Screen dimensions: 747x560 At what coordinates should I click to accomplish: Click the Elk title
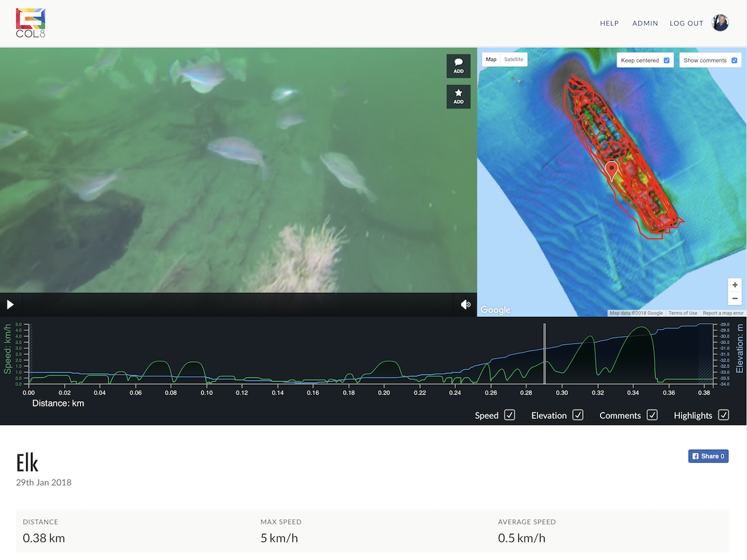[x=27, y=463]
